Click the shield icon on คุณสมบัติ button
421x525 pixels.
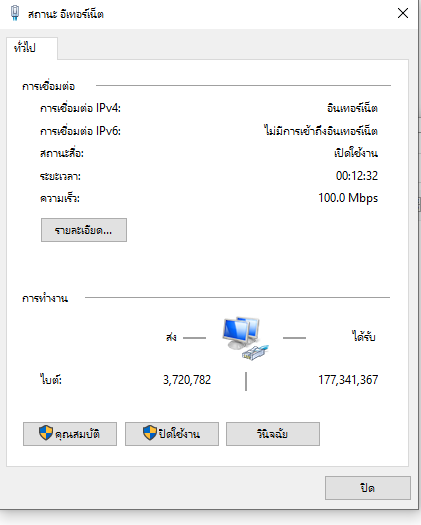coord(46,433)
